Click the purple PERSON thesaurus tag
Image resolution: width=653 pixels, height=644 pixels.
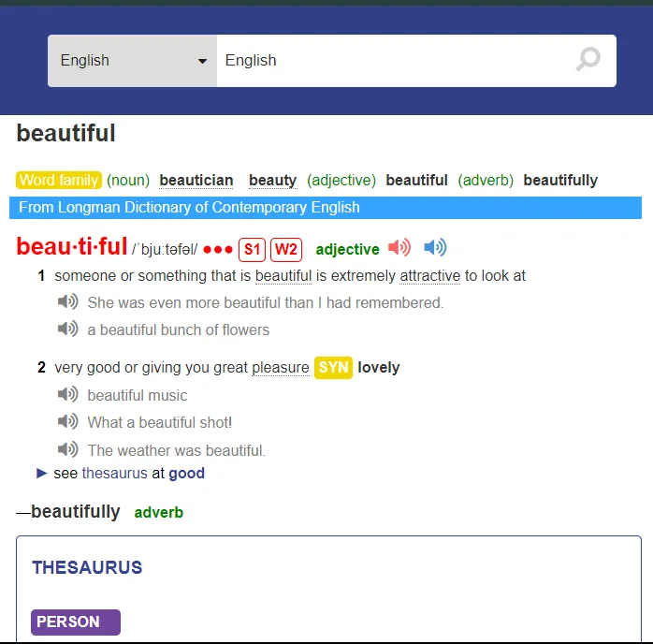(x=76, y=622)
